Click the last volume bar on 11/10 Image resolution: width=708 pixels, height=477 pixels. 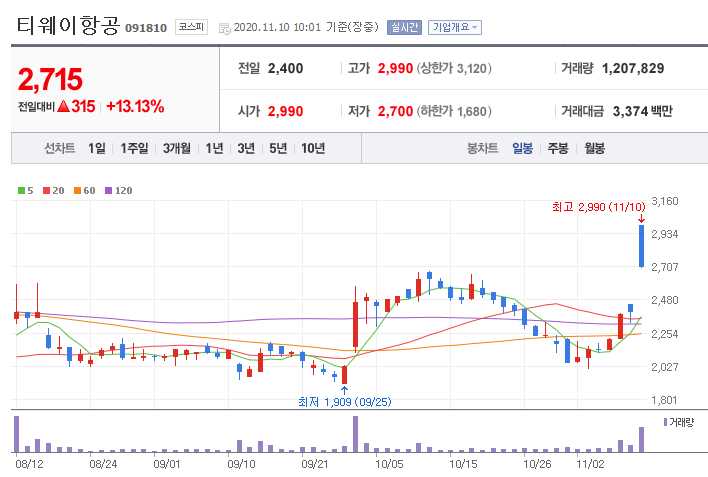point(641,440)
